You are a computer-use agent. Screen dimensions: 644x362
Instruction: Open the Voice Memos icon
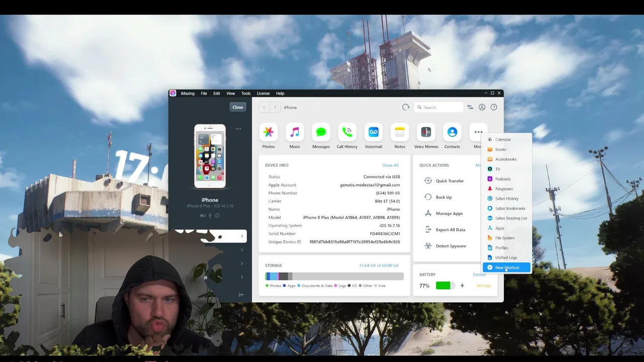point(426,132)
